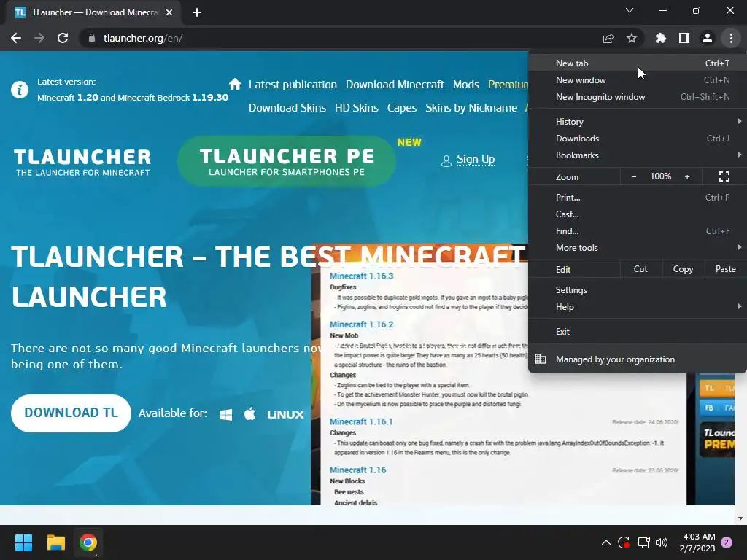The width and height of the screenshot is (747, 560).
Task: Open the Chrome profile avatar icon
Action: pyautogui.click(x=708, y=38)
